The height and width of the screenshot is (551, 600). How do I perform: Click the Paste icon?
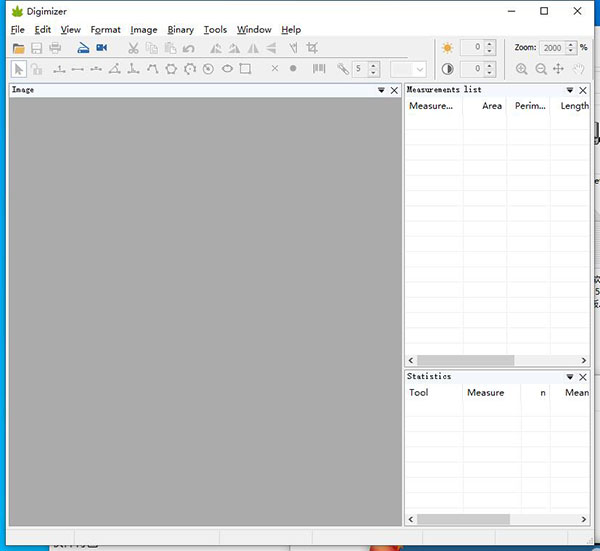tap(170, 48)
